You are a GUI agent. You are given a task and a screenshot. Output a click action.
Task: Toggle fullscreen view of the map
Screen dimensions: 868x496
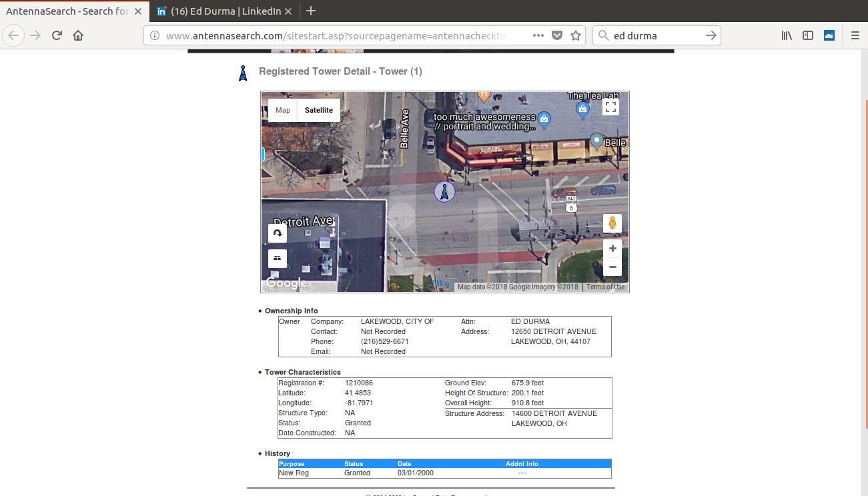pyautogui.click(x=610, y=107)
